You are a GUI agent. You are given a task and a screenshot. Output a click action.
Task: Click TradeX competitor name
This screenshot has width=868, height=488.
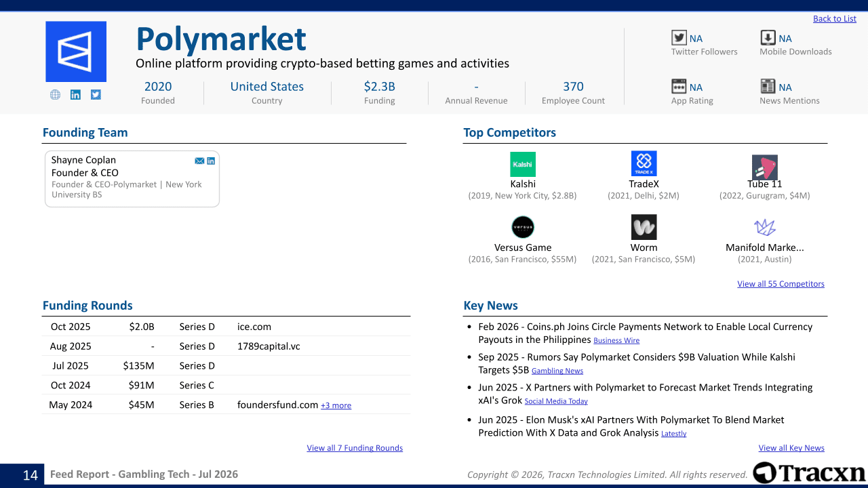pyautogui.click(x=644, y=184)
